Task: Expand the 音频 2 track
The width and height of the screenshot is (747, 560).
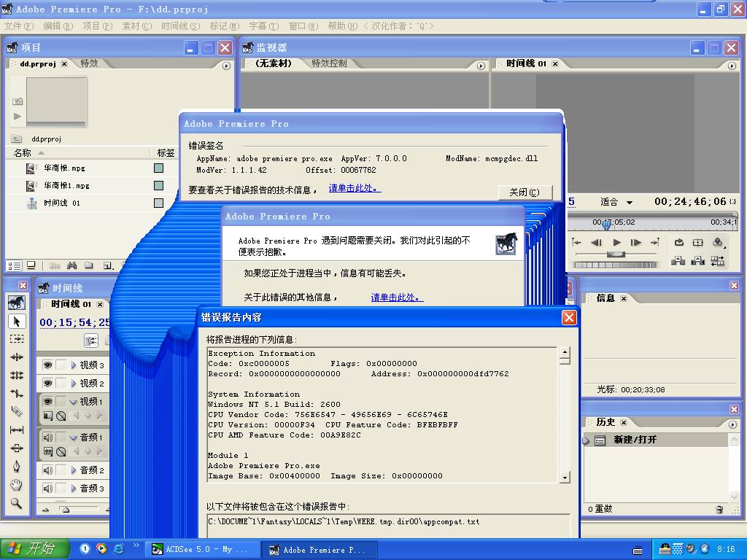Action: (x=74, y=470)
